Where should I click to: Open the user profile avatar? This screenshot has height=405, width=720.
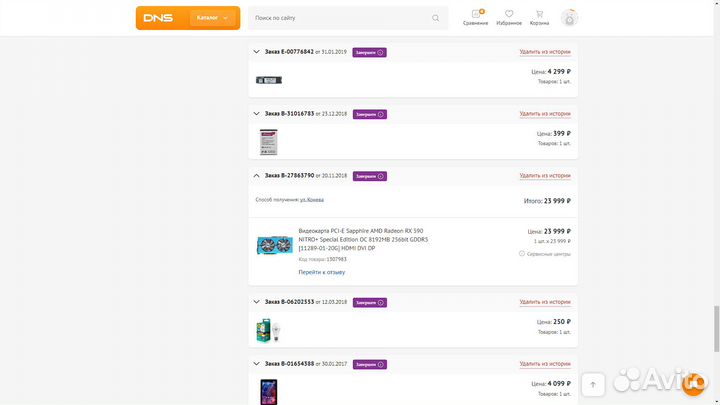point(569,18)
